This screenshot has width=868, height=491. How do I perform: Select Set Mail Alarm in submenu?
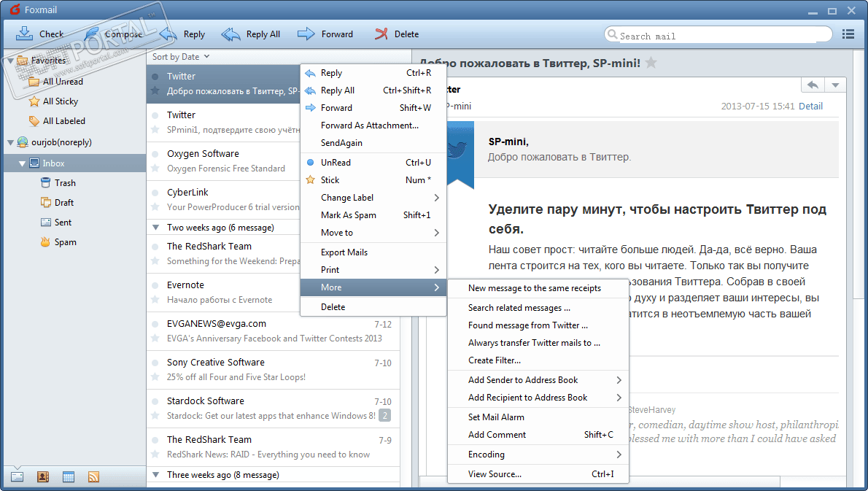coord(538,417)
